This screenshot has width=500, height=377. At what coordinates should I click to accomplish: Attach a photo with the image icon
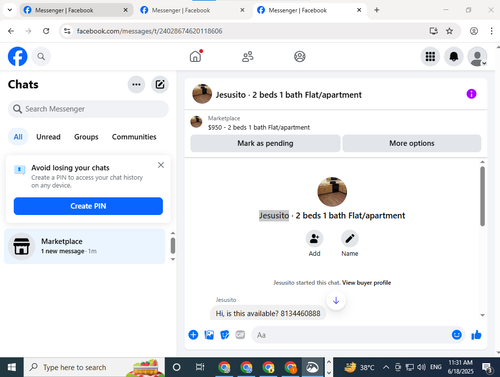209,335
